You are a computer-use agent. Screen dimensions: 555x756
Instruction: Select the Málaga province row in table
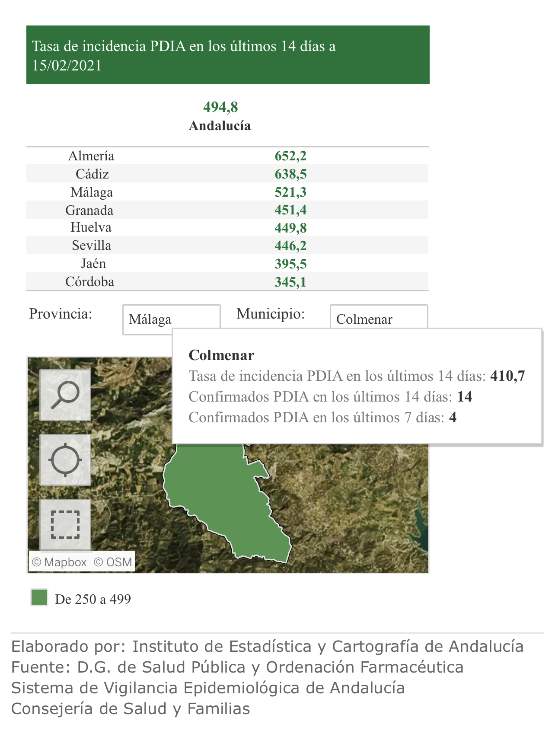pyautogui.click(x=227, y=192)
